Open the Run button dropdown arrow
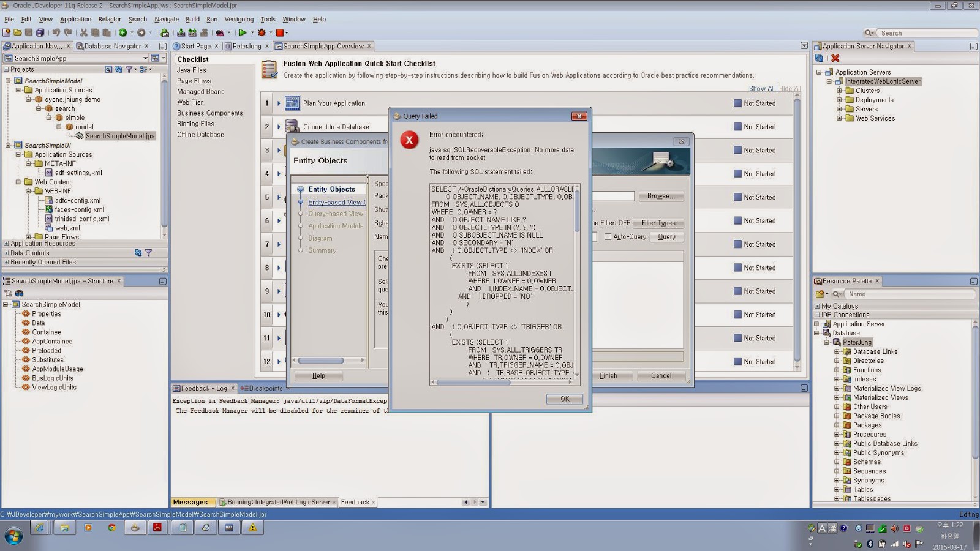This screenshot has height=551, width=980. point(252,32)
